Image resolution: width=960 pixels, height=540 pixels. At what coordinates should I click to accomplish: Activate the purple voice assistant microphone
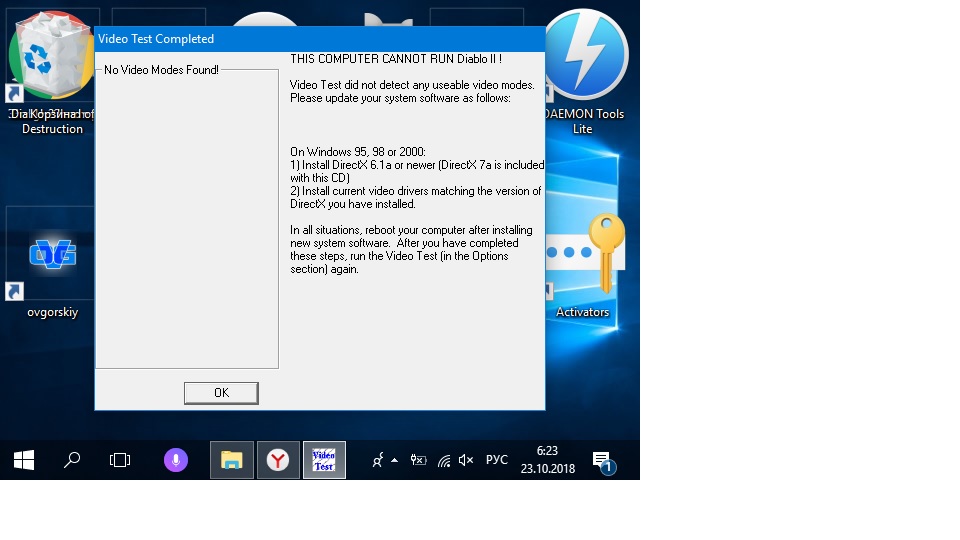click(x=176, y=460)
